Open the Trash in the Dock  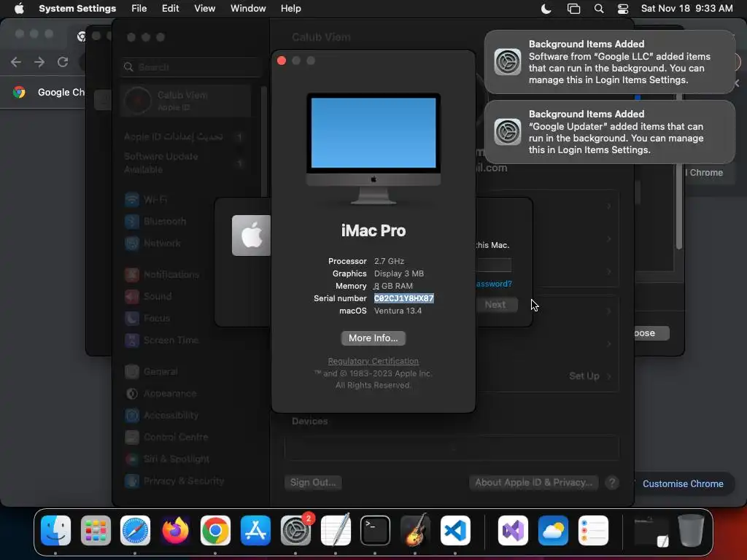[x=692, y=530]
